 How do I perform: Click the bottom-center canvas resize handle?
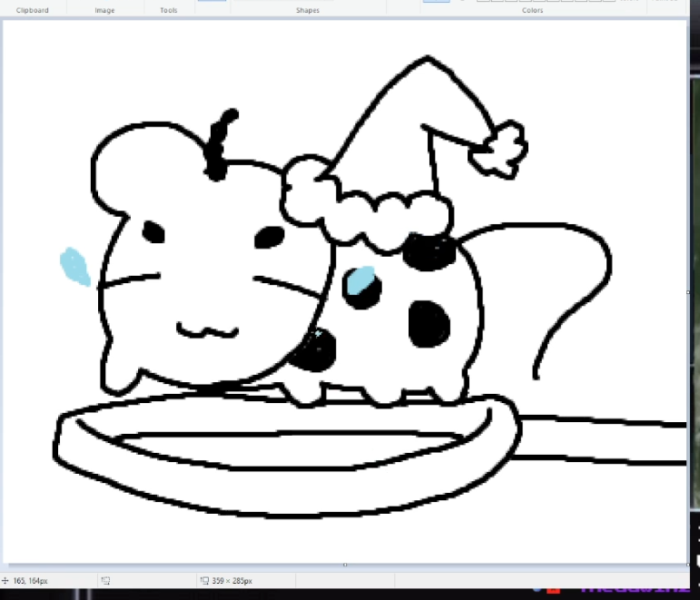[345, 565]
